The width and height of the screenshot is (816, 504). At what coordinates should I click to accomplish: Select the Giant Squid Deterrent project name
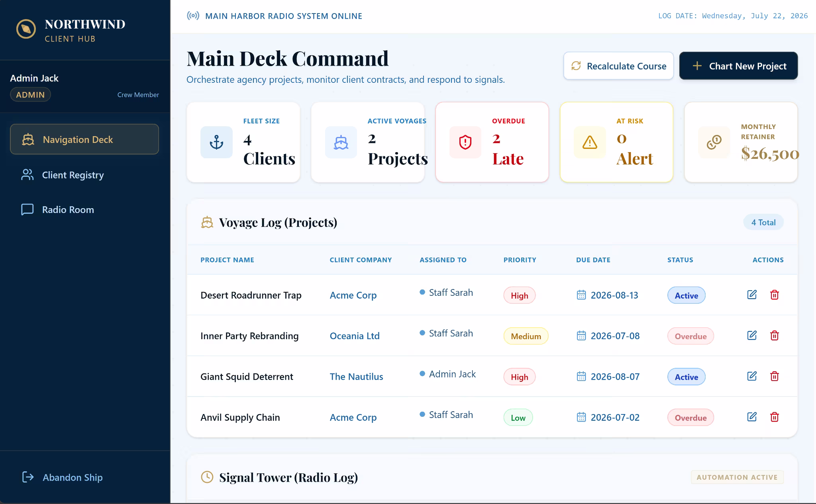[x=247, y=376]
